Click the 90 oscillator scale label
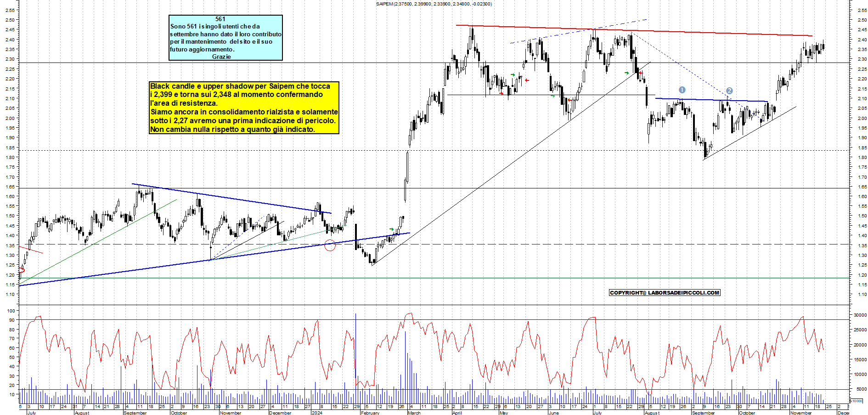Image resolution: width=868 pixels, height=415 pixels. click(12, 320)
